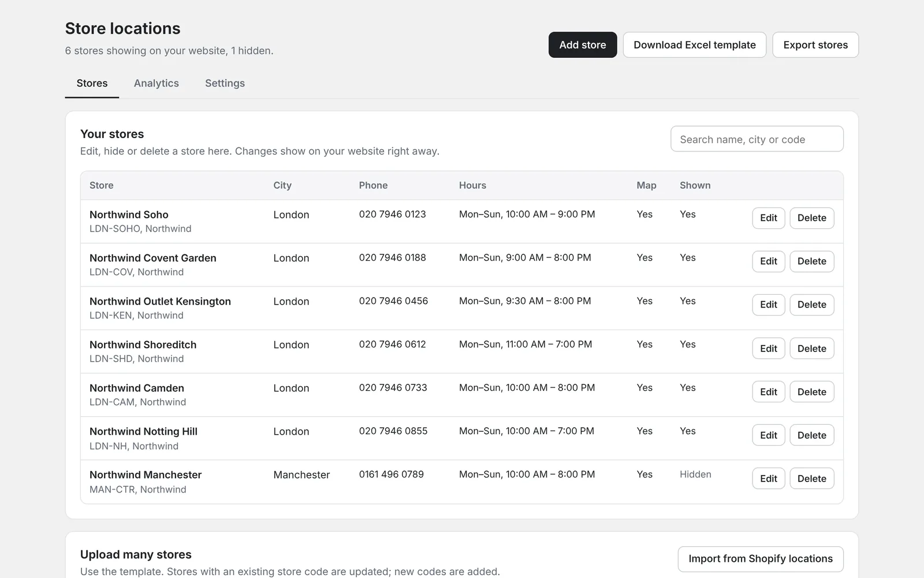Edit the Northwind Manchester store
The height and width of the screenshot is (578, 924).
pos(769,479)
